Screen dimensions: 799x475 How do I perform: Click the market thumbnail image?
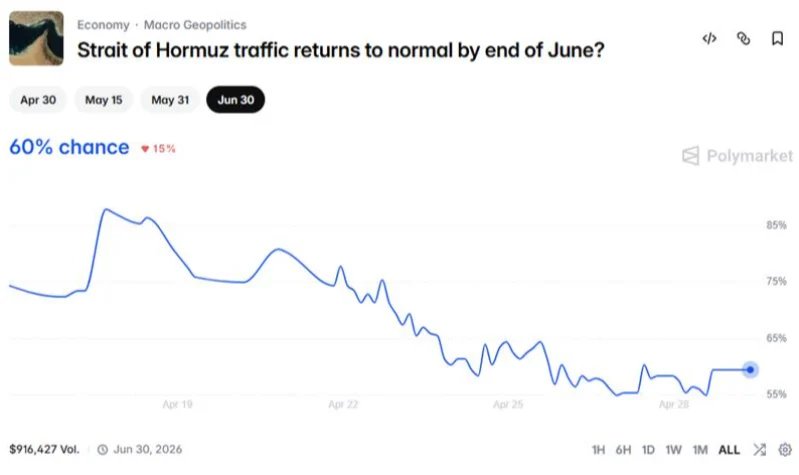coord(36,38)
